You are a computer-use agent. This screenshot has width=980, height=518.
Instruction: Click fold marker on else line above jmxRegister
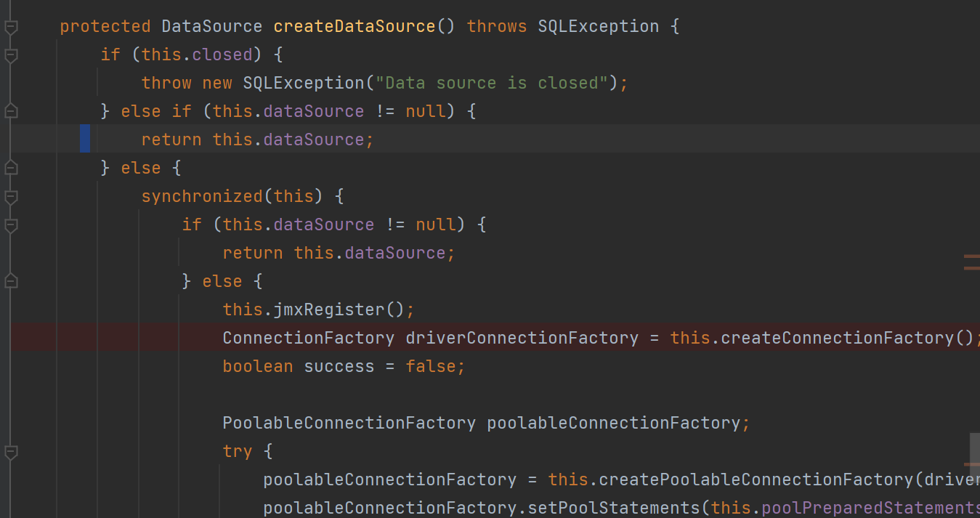tap(11, 281)
